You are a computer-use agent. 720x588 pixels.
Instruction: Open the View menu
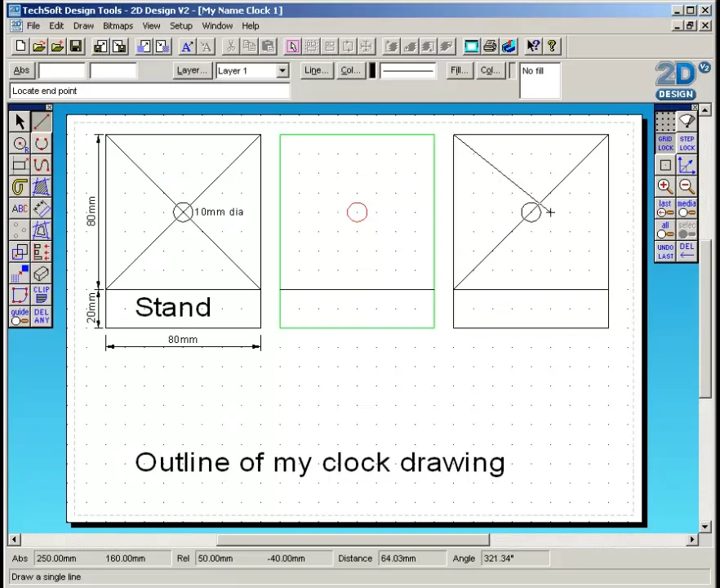pyautogui.click(x=151, y=26)
